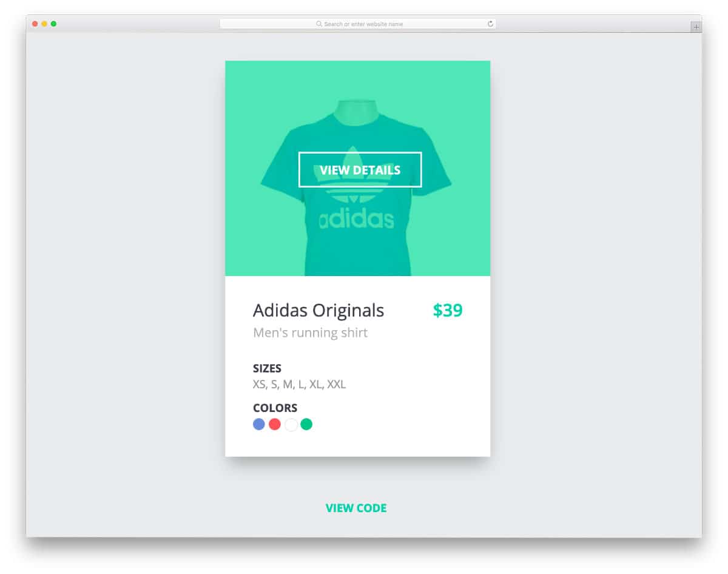The width and height of the screenshot is (728, 574).
Task: Choose the red color swatch
Action: click(275, 424)
